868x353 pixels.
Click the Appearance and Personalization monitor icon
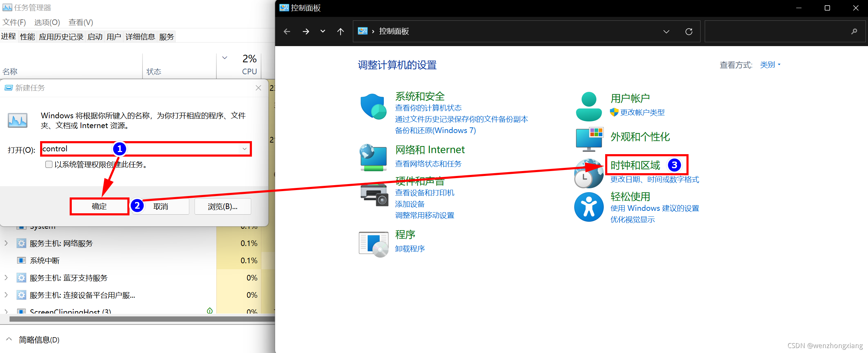tap(590, 139)
